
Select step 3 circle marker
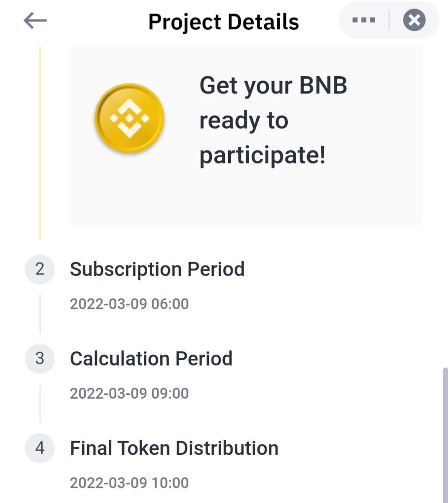pyautogui.click(x=40, y=359)
